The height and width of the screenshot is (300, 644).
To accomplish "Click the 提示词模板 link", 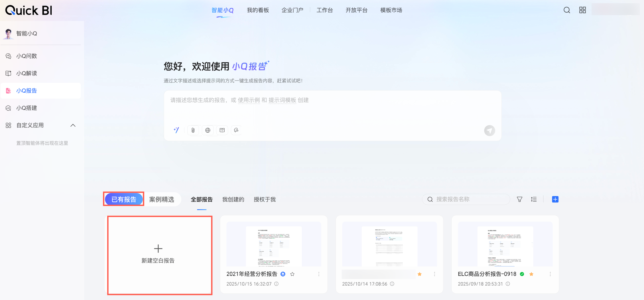I will click(x=282, y=100).
